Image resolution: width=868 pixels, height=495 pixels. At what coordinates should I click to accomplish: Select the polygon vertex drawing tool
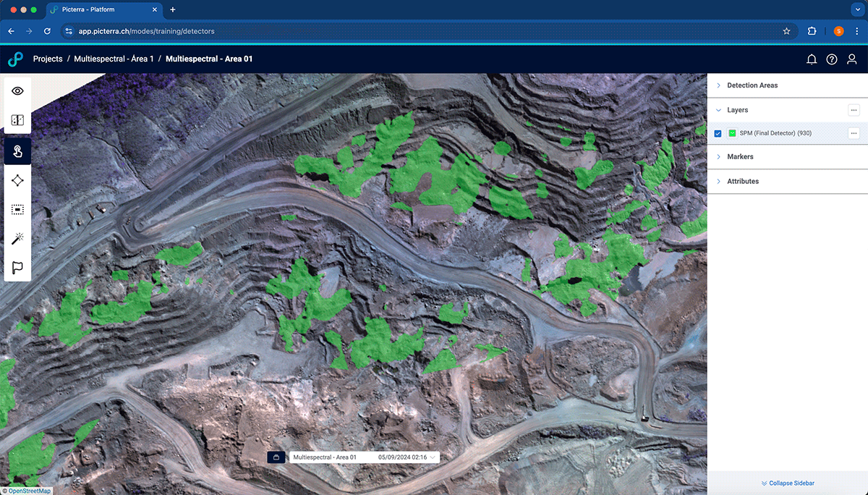pyautogui.click(x=17, y=180)
